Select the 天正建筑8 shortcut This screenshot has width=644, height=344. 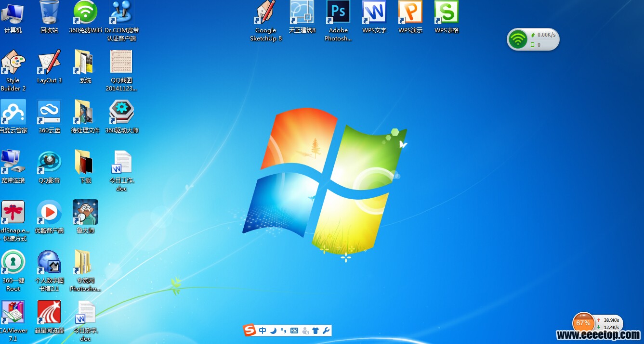[x=302, y=17]
